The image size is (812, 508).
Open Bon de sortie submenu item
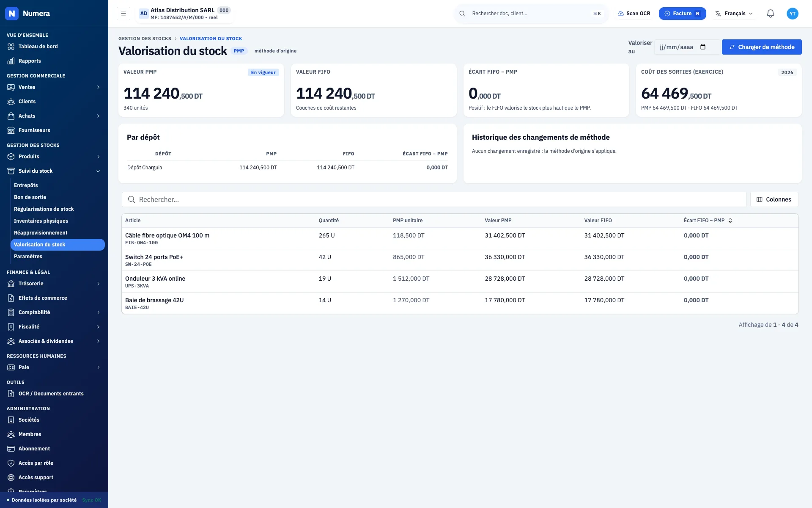point(58,197)
